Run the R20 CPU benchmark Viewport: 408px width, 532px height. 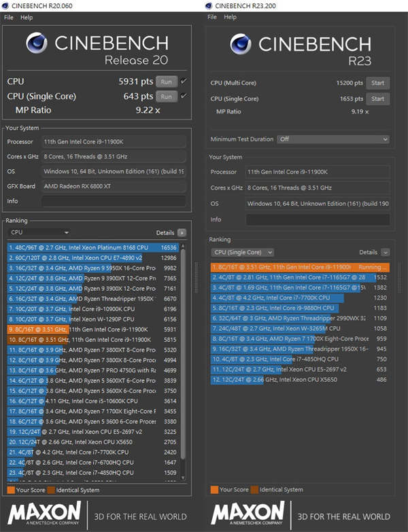pos(167,82)
